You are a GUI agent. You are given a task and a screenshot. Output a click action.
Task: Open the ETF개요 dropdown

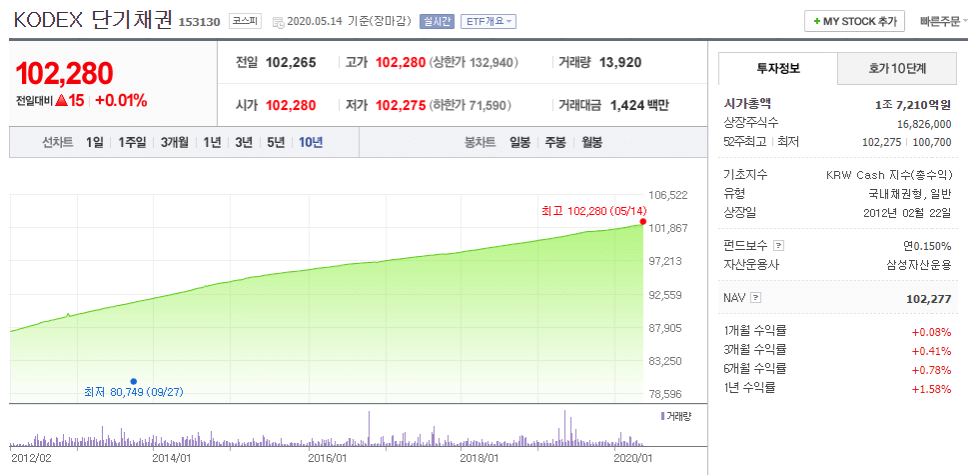(489, 22)
